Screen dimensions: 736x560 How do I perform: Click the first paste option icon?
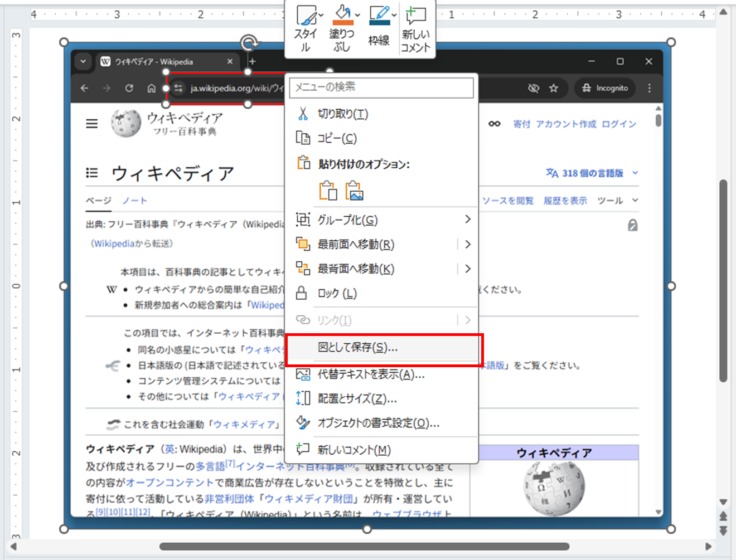(328, 191)
